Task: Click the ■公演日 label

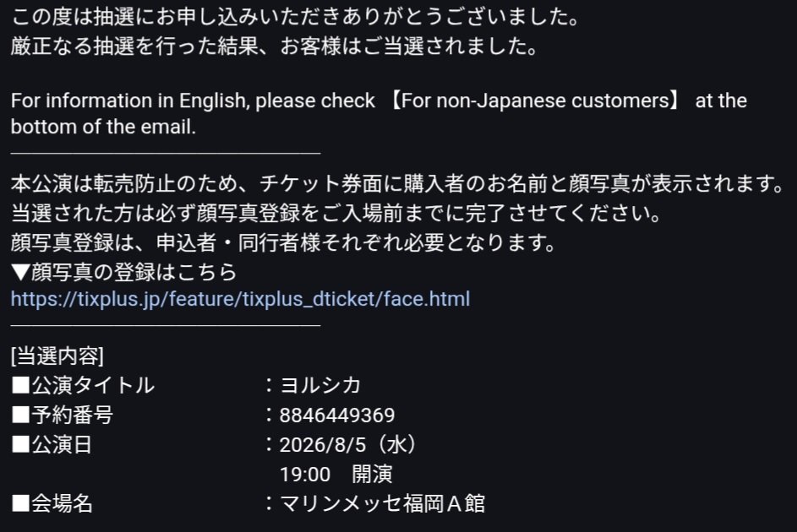Action: coord(52,445)
